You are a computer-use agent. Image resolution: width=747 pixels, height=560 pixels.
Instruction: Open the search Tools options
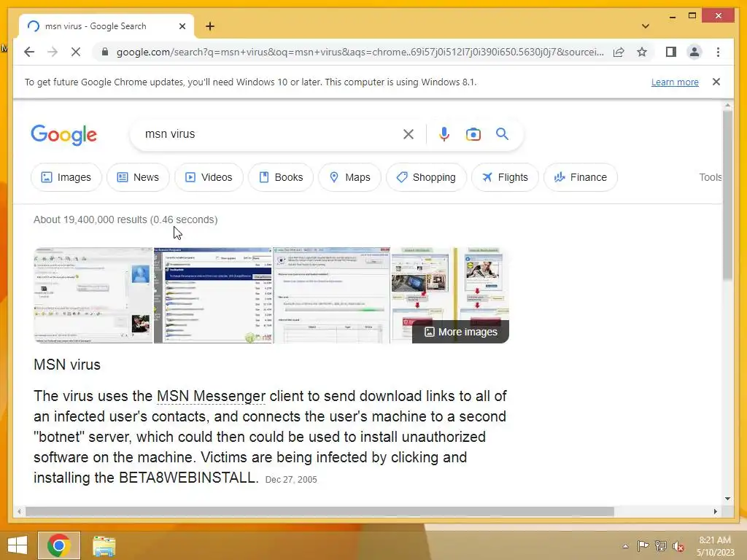[711, 177]
